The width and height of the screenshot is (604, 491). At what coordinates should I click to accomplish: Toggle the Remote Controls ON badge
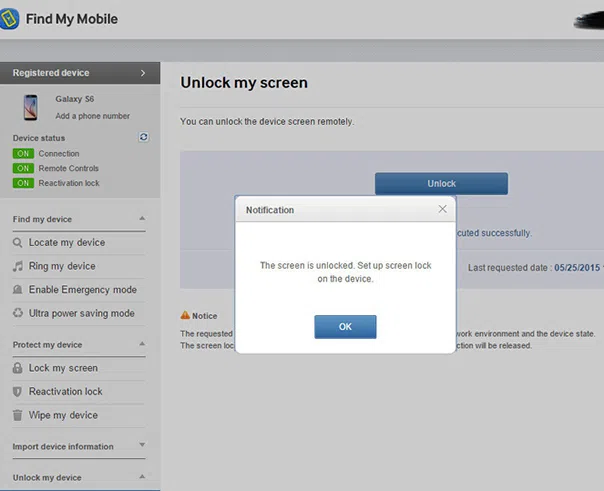click(x=23, y=168)
